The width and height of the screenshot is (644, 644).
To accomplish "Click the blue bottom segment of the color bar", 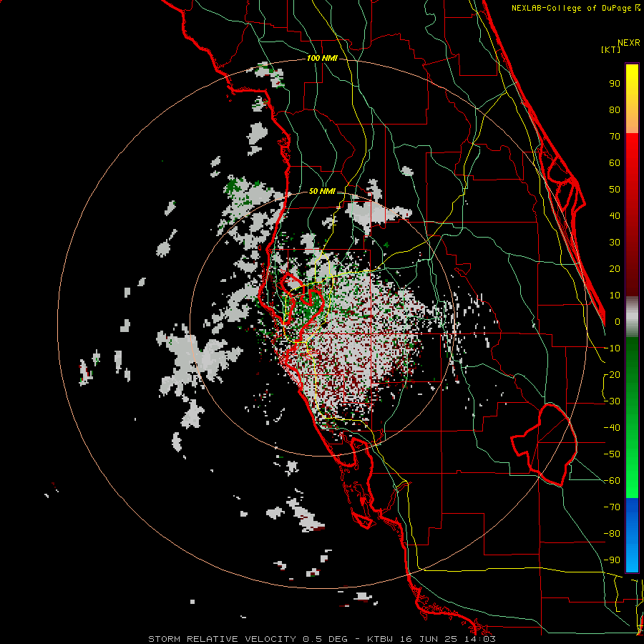I will 632,535.
